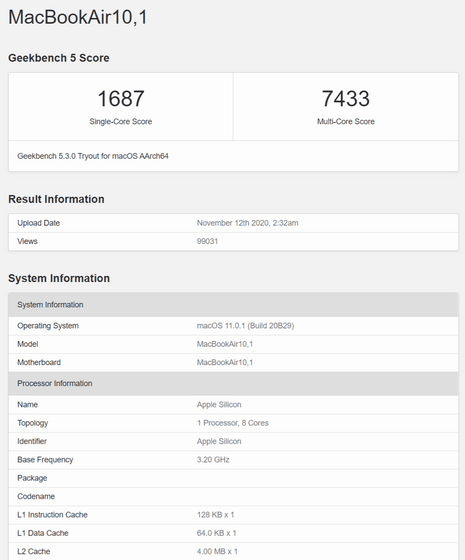Click the L1 Data Cache value 64.0 KB

(x=216, y=533)
